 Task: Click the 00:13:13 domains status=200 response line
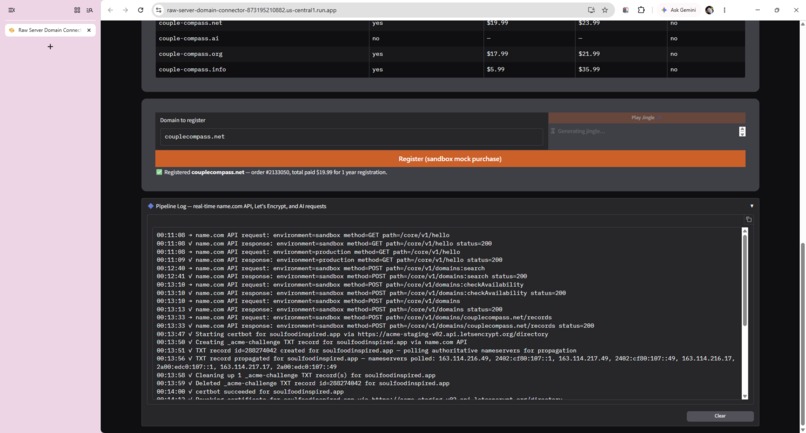[x=329, y=310]
